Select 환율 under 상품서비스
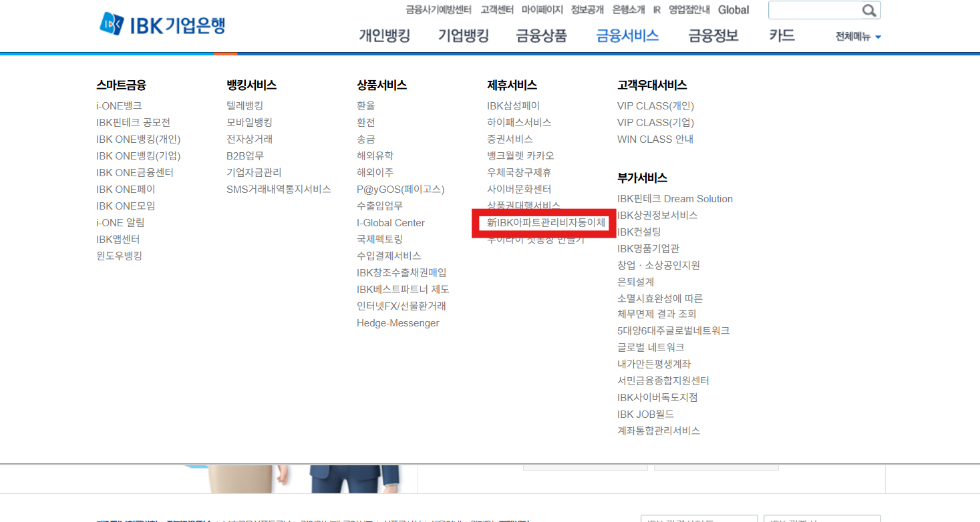 (x=366, y=105)
